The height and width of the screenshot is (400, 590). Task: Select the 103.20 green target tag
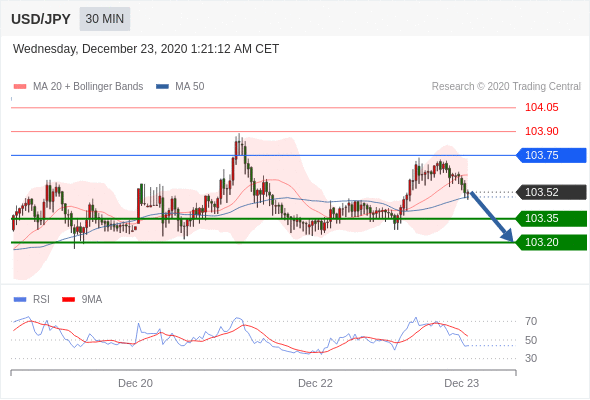[551, 242]
